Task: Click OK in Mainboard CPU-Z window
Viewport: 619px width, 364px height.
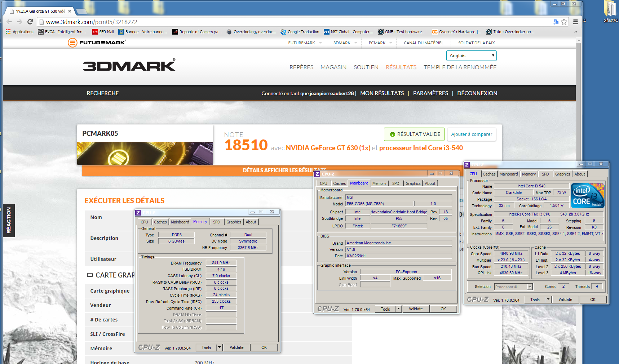Action: pyautogui.click(x=443, y=309)
